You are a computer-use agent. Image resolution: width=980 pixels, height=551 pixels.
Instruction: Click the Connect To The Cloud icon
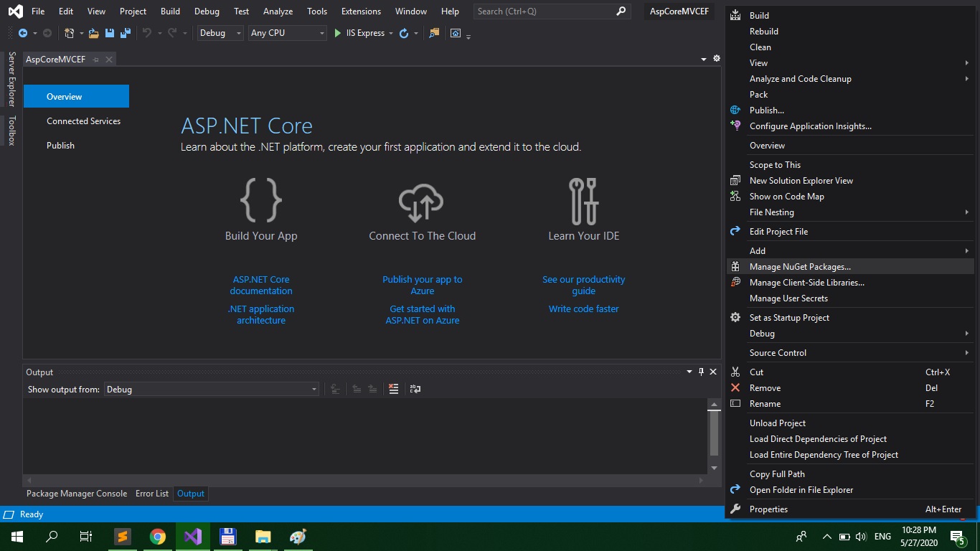421,201
